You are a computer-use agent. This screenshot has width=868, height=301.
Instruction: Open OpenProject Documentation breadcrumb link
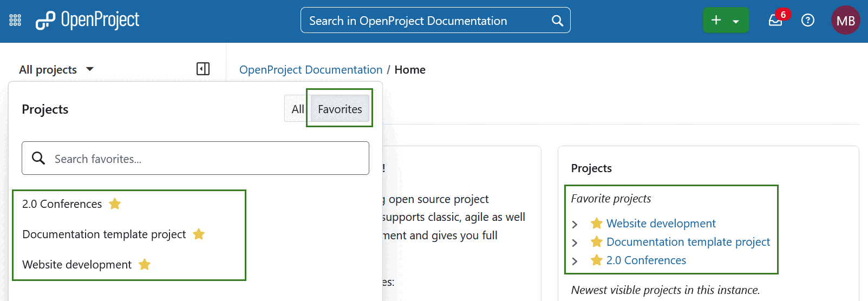311,70
